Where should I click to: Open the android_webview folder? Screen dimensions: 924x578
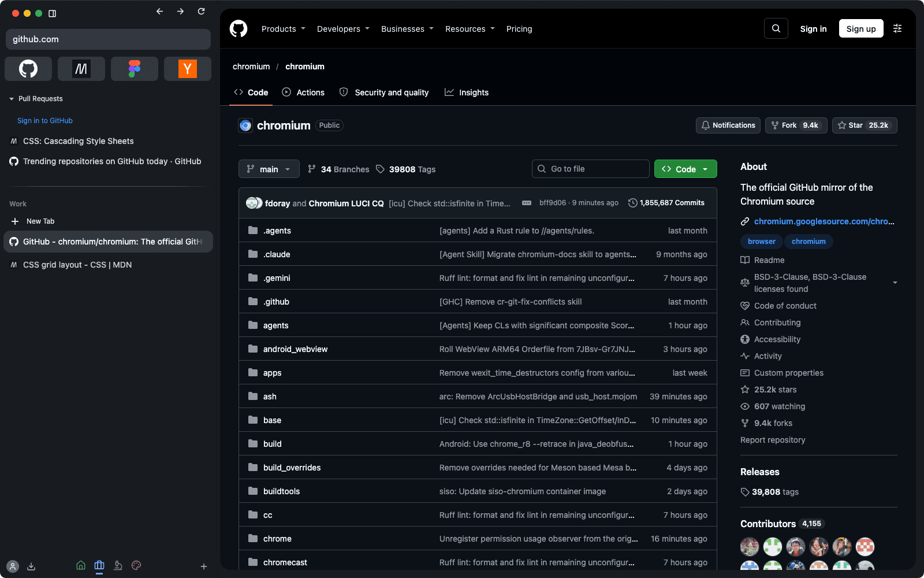295,349
